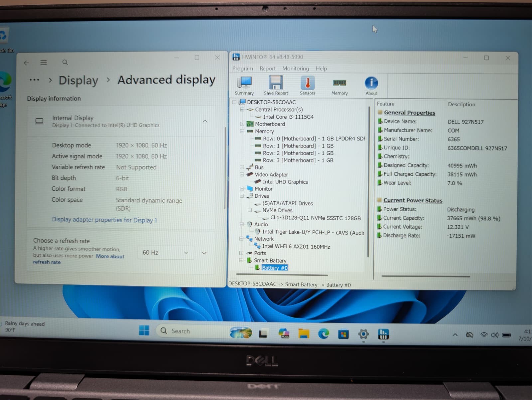This screenshot has width=532, height=400.
Task: Click the taskbar clock and date
Action: pos(525,335)
